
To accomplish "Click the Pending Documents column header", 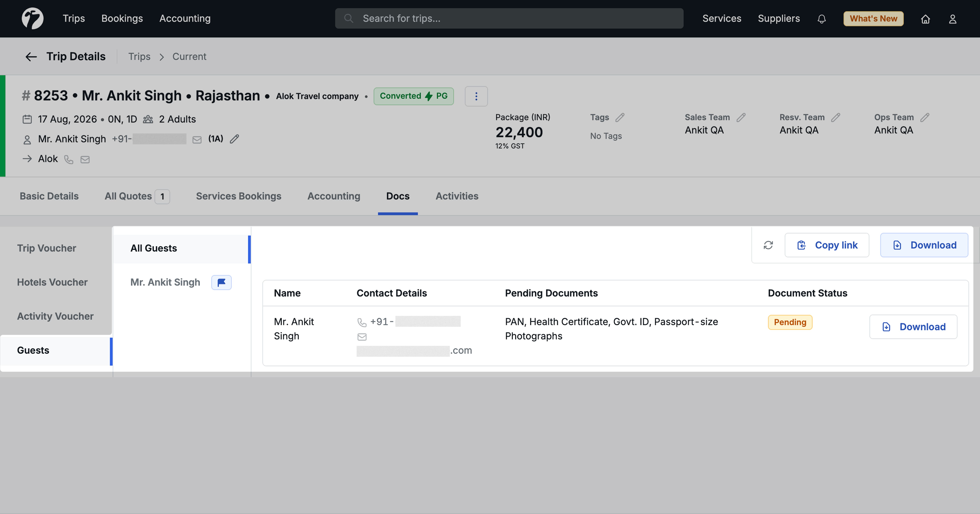I will click(551, 293).
